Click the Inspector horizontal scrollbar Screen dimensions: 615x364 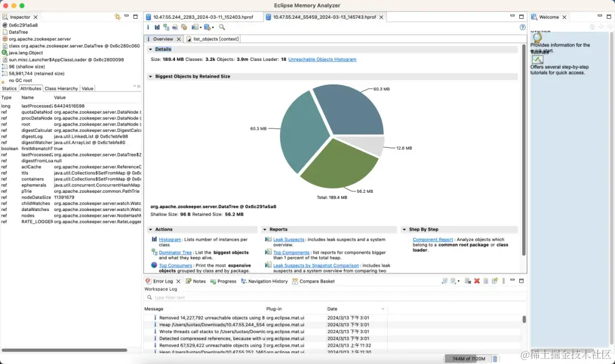(64, 350)
